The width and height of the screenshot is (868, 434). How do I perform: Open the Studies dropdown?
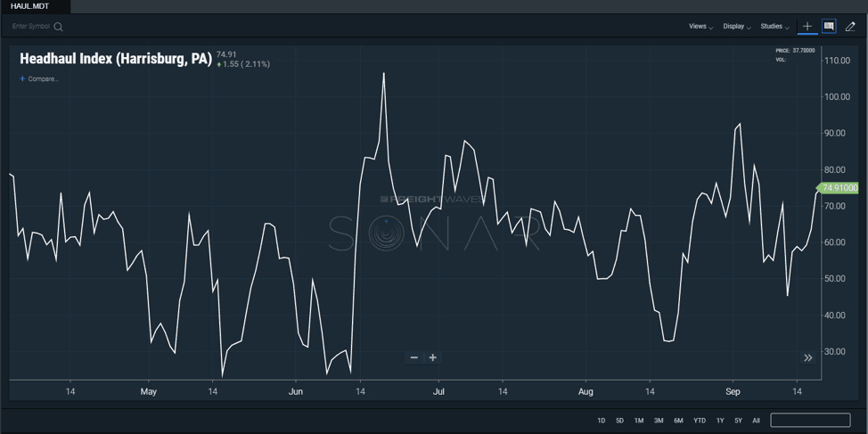click(775, 27)
